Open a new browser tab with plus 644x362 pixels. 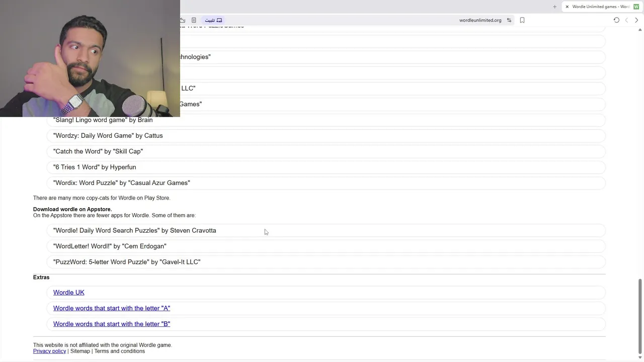pos(554,7)
